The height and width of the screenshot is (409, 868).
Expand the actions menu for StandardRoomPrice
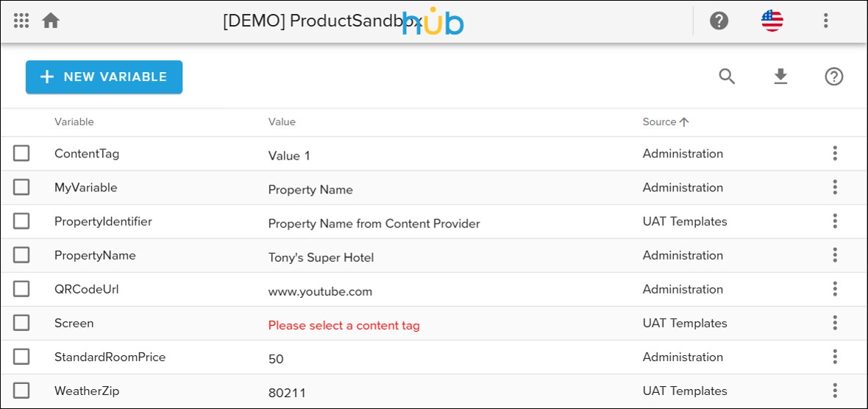pos(835,357)
